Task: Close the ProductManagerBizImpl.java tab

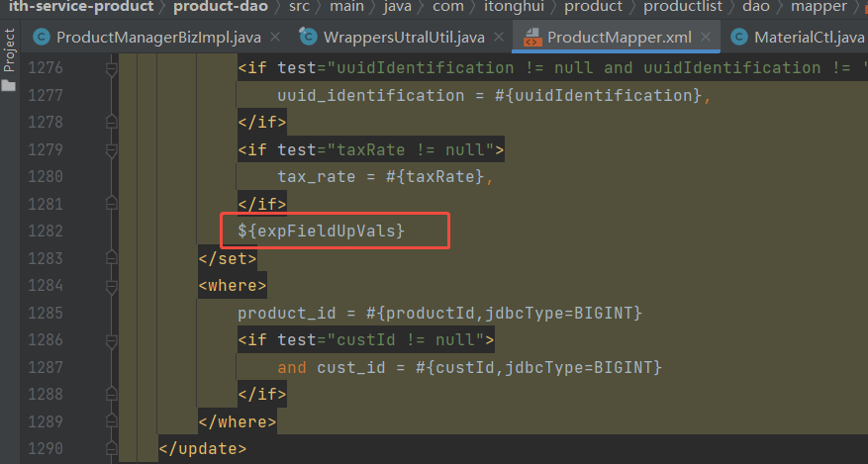Action: [275, 37]
